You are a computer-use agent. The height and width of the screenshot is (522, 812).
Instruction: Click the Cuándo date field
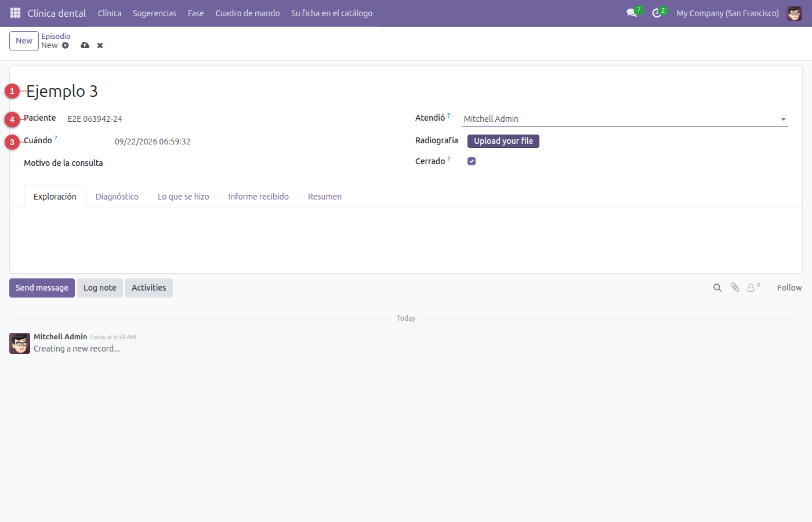coord(153,142)
